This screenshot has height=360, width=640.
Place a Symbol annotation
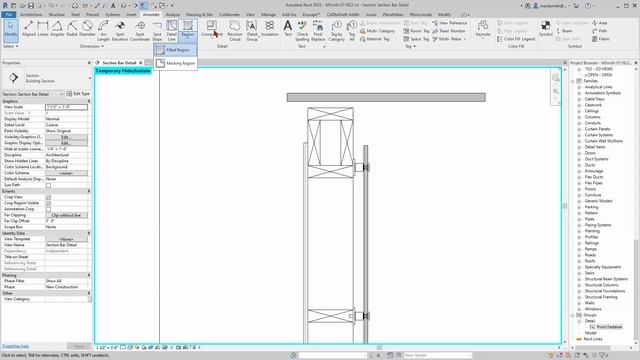546,29
